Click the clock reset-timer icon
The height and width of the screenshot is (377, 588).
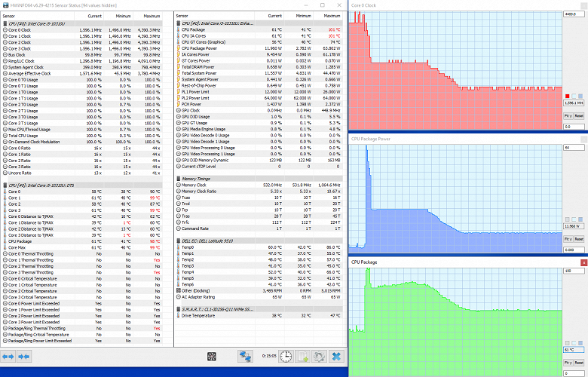pyautogui.click(x=286, y=357)
